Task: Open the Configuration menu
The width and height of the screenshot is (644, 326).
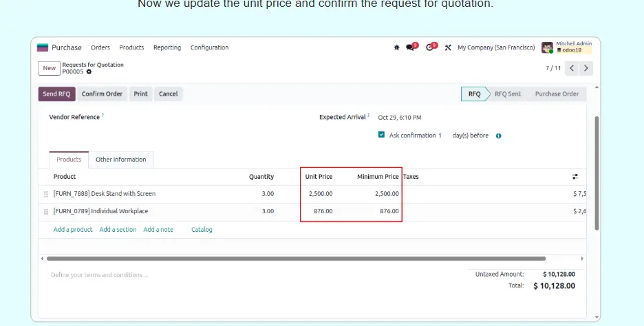Action: [x=209, y=47]
